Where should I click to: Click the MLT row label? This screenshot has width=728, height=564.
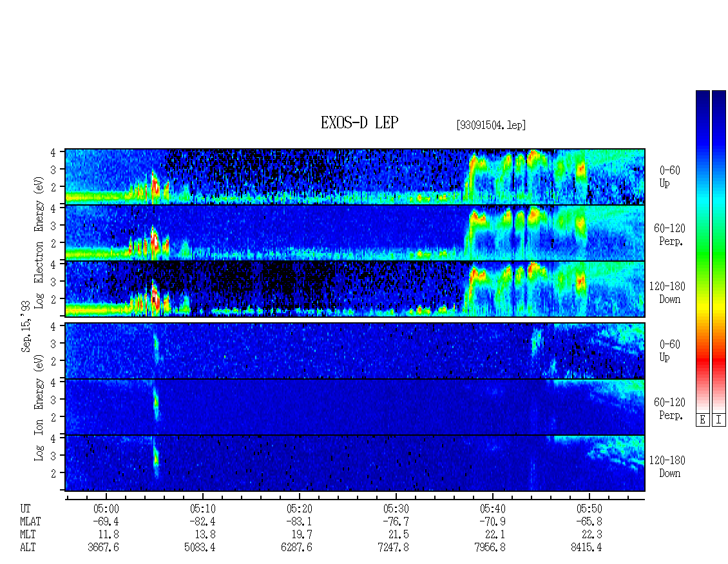coord(28,535)
